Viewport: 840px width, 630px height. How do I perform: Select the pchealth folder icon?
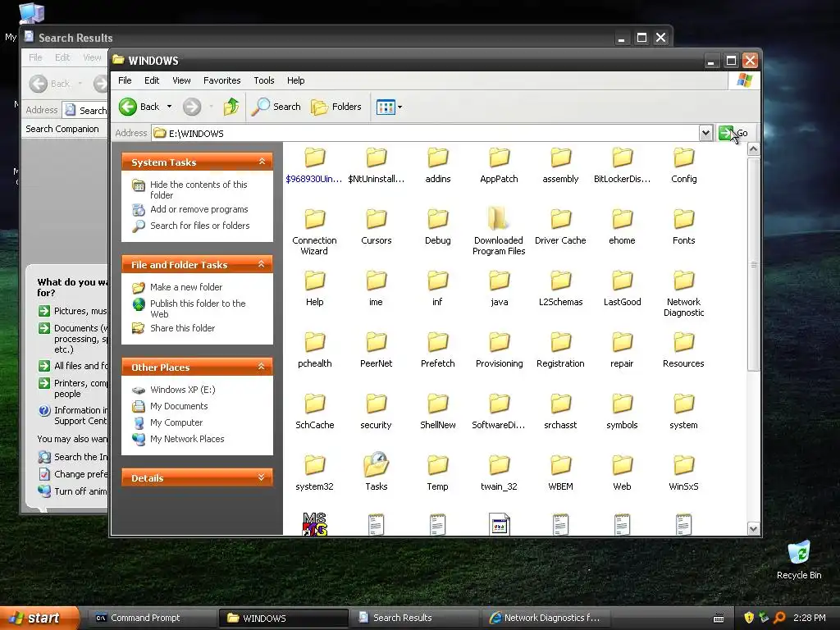[x=314, y=342]
